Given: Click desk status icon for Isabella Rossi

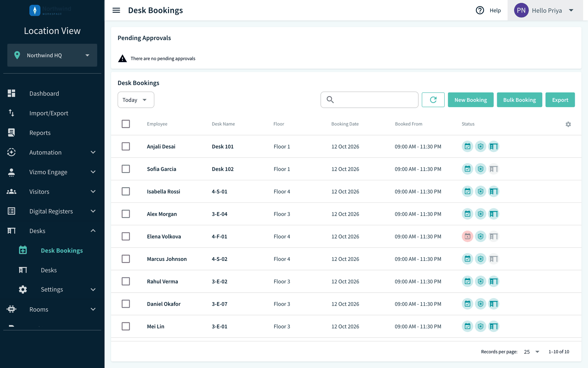Looking at the screenshot, I should click(x=494, y=191).
